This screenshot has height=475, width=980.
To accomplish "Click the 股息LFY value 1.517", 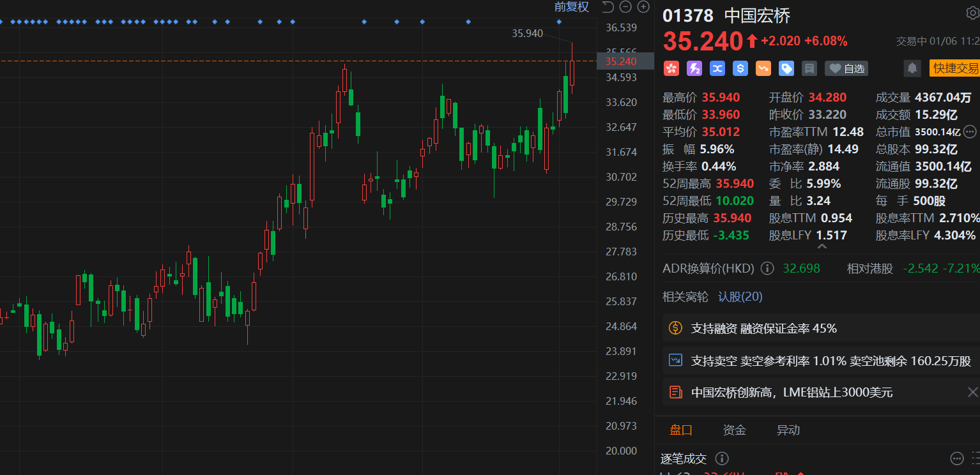I will [832, 236].
